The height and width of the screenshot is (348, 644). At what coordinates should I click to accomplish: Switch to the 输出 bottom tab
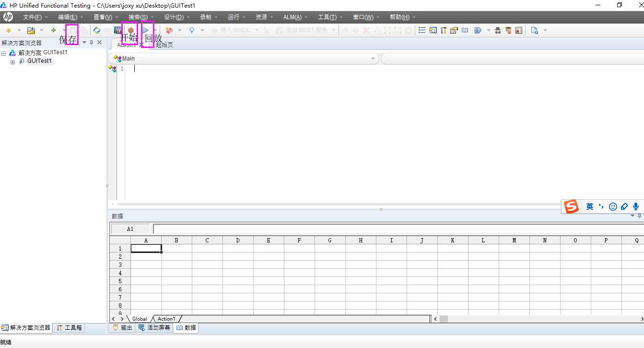(122, 328)
